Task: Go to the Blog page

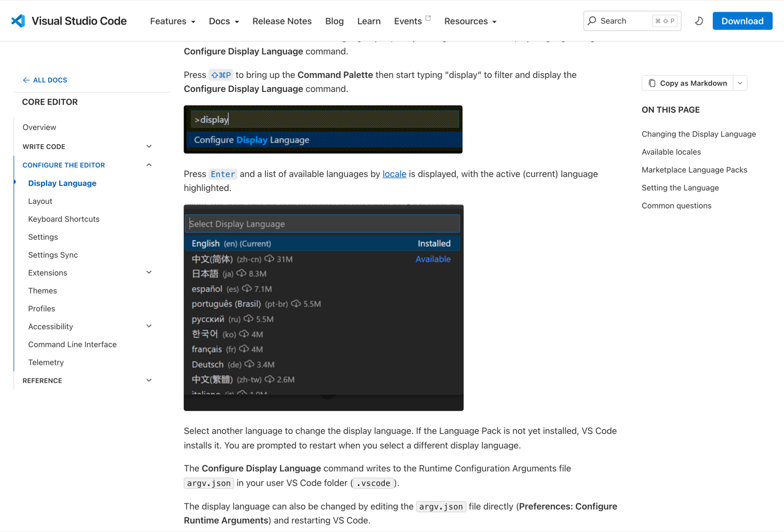Action: point(335,21)
